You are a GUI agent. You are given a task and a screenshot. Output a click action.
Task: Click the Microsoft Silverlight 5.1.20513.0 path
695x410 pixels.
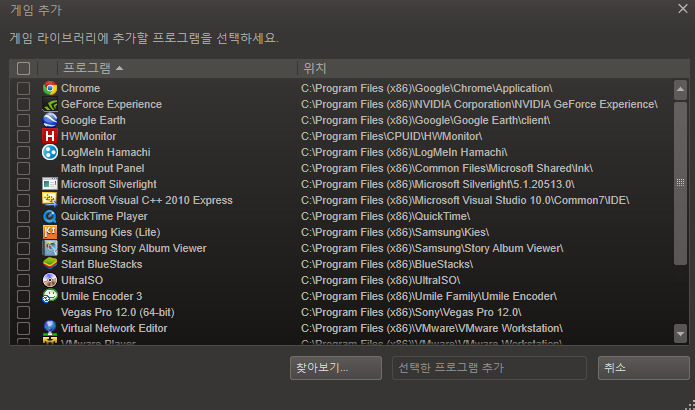pos(438,184)
